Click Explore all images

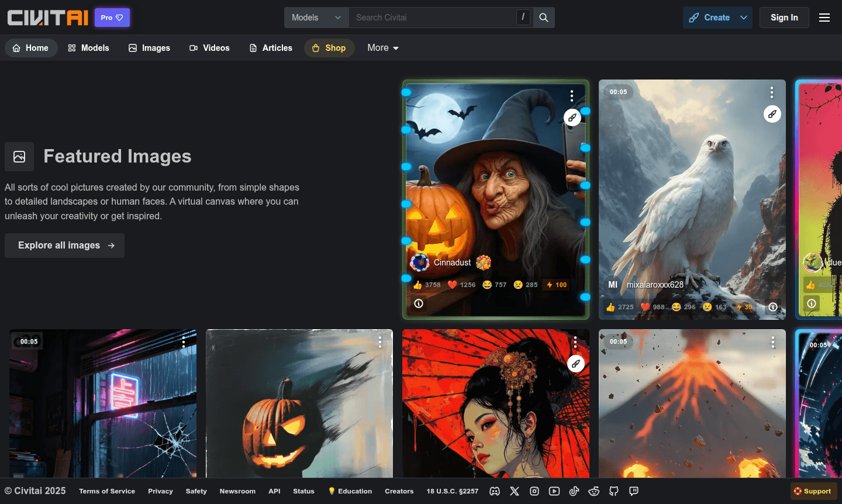(x=64, y=245)
